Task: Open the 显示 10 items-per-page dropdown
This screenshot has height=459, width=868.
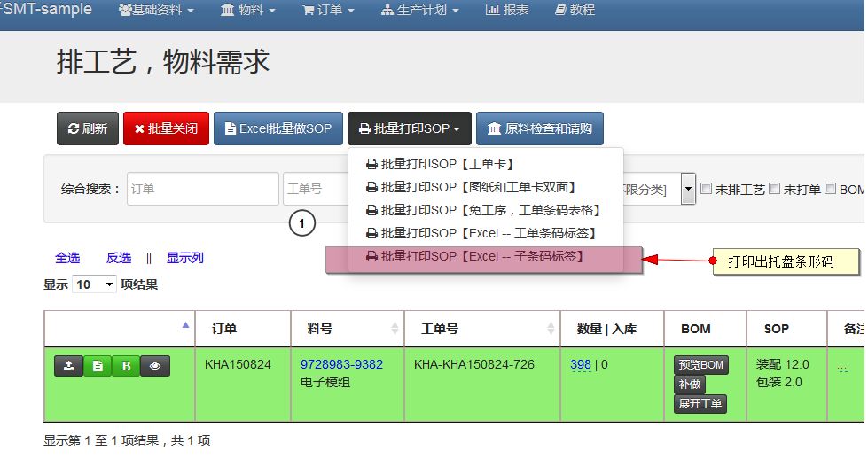Action: pos(94,284)
